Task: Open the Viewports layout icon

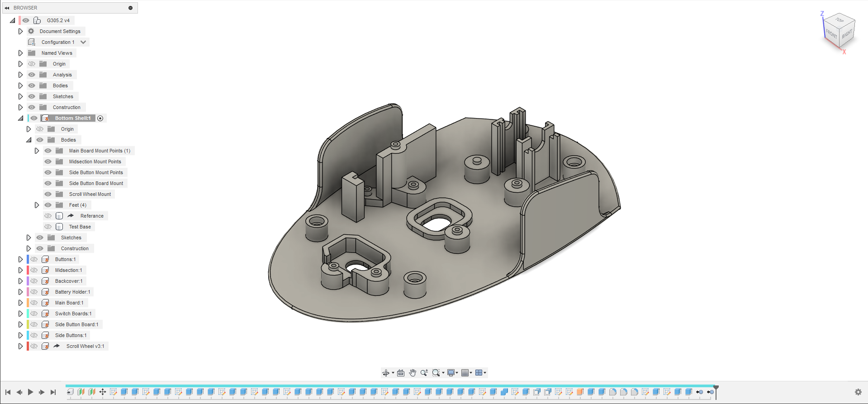Action: click(x=479, y=373)
